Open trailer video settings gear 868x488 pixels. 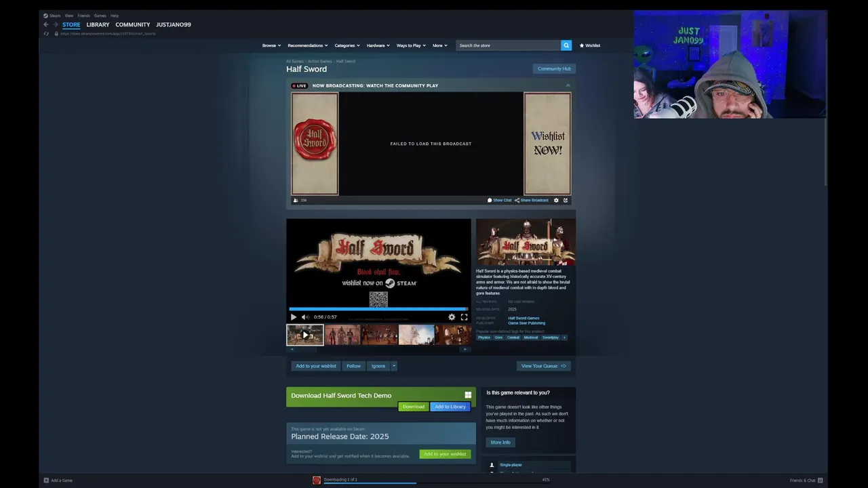tap(452, 317)
